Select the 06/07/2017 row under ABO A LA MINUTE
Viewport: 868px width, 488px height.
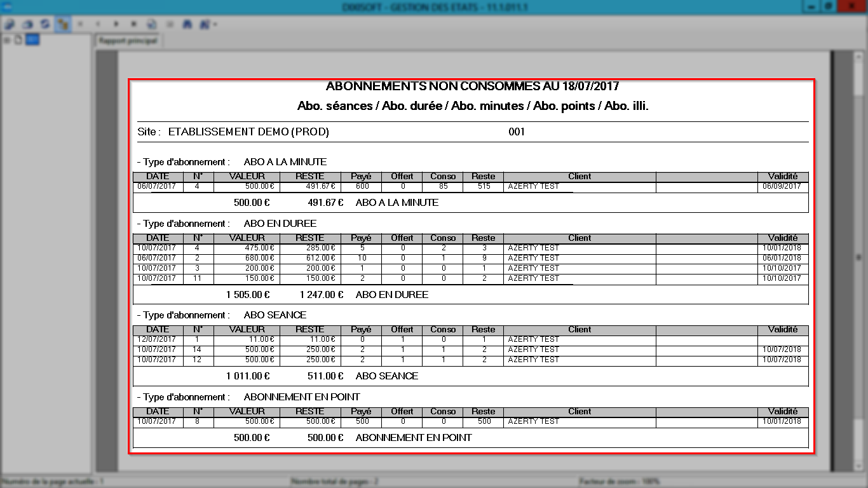pos(470,187)
